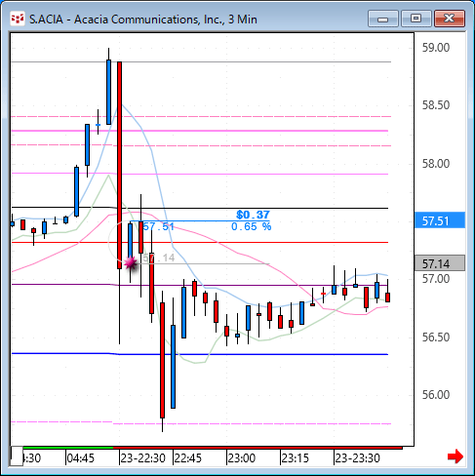The image size is (475, 476).
Task: Click the 0.65 % change label
Action: (251, 226)
